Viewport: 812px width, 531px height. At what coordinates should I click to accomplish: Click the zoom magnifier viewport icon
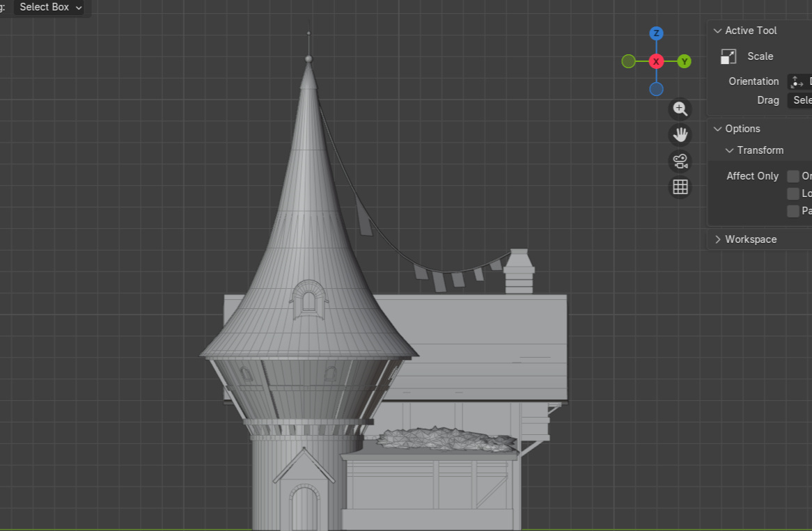tap(680, 109)
